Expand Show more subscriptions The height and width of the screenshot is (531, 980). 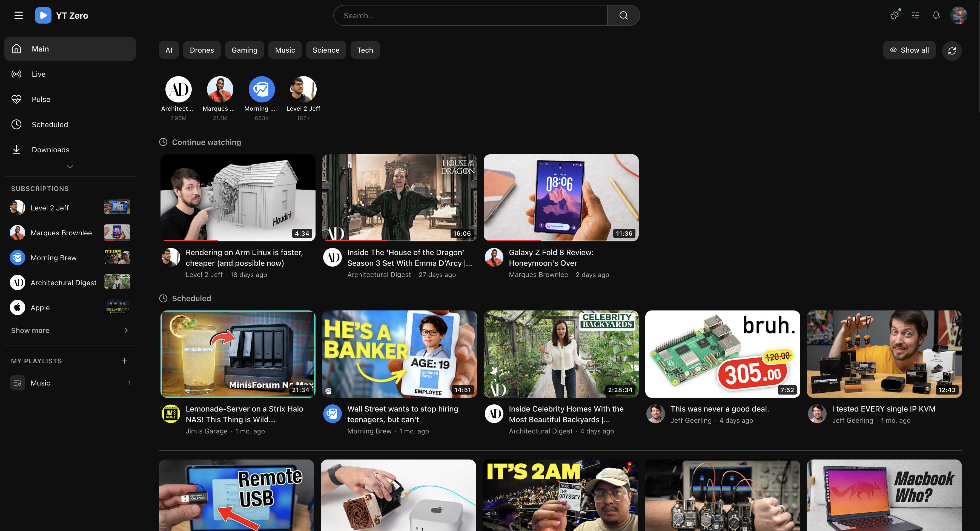pos(70,330)
